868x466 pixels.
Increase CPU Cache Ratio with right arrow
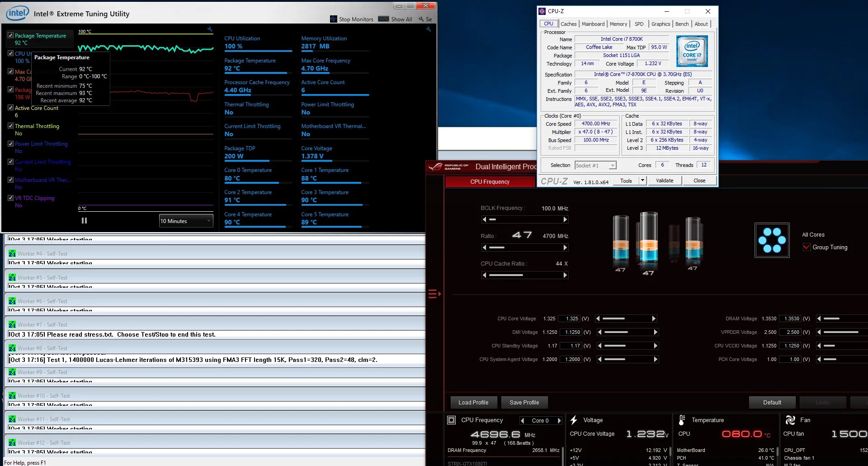click(x=565, y=275)
